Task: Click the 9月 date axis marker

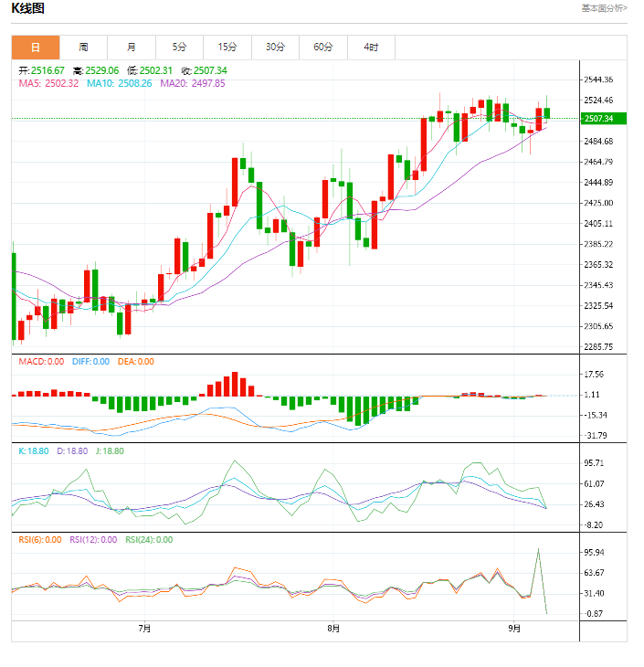Action: pyautogui.click(x=514, y=629)
